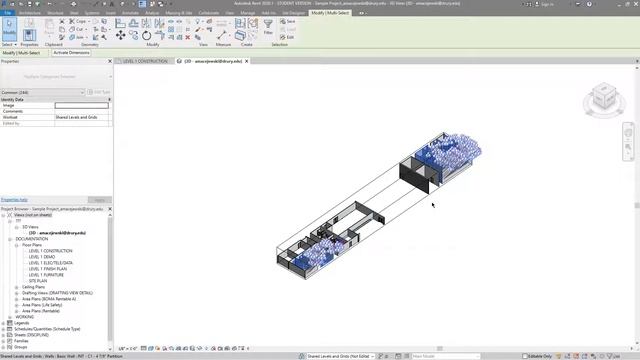Image resolution: width=640 pixels, height=360 pixels.
Task: Expand the Groups tree node
Action: coord(3,347)
